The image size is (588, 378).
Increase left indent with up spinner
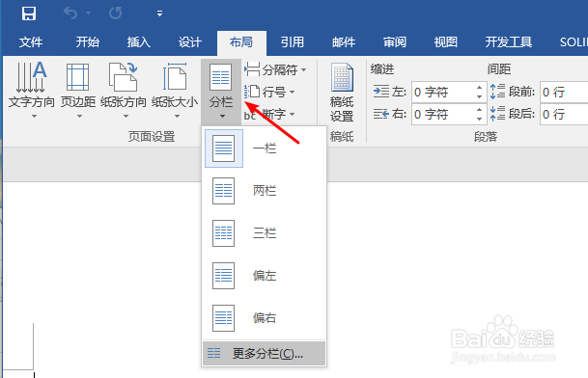pos(479,88)
